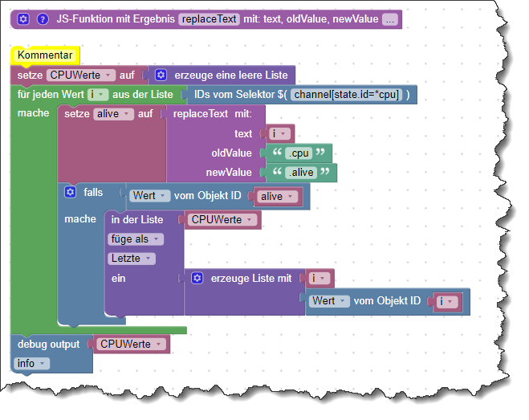Open Wert dropdown in the bottom Objekt ID block
This screenshot has height=420, width=529.
[x=329, y=301]
